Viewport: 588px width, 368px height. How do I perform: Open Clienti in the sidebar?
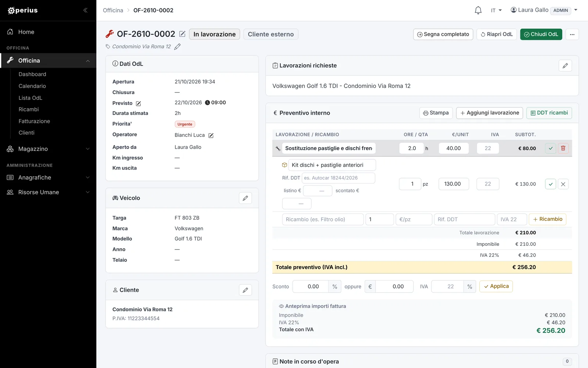26,133
